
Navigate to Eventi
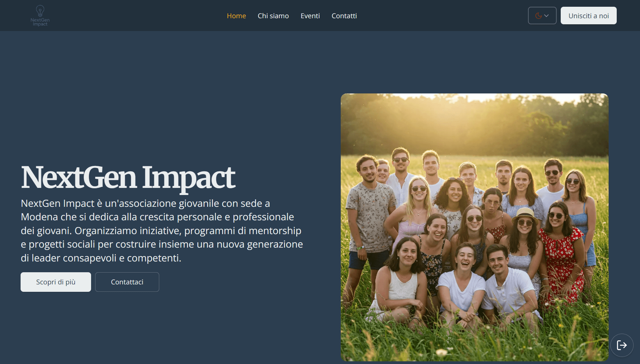coord(310,16)
